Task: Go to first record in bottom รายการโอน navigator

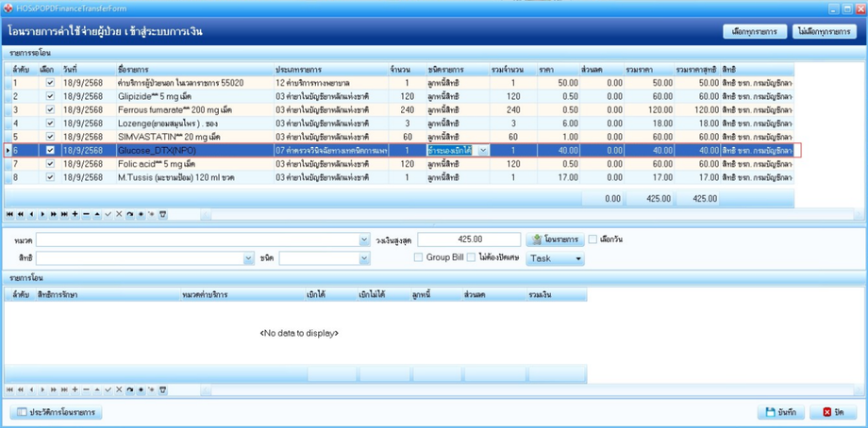Action: tap(9, 389)
